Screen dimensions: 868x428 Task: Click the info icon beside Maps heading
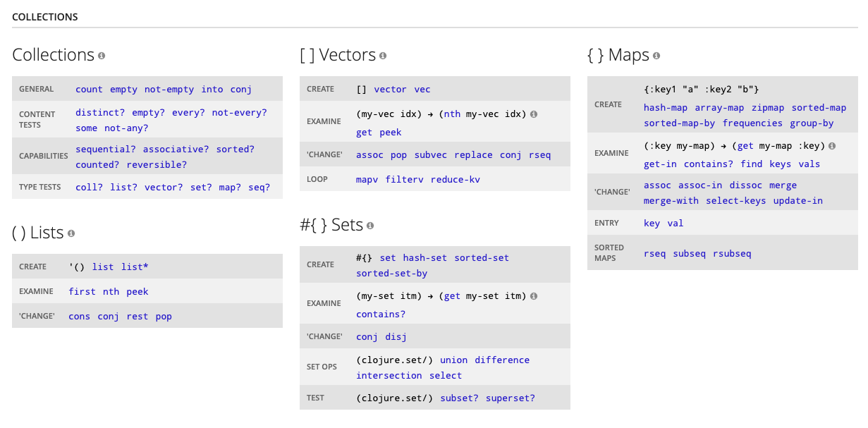click(x=656, y=56)
